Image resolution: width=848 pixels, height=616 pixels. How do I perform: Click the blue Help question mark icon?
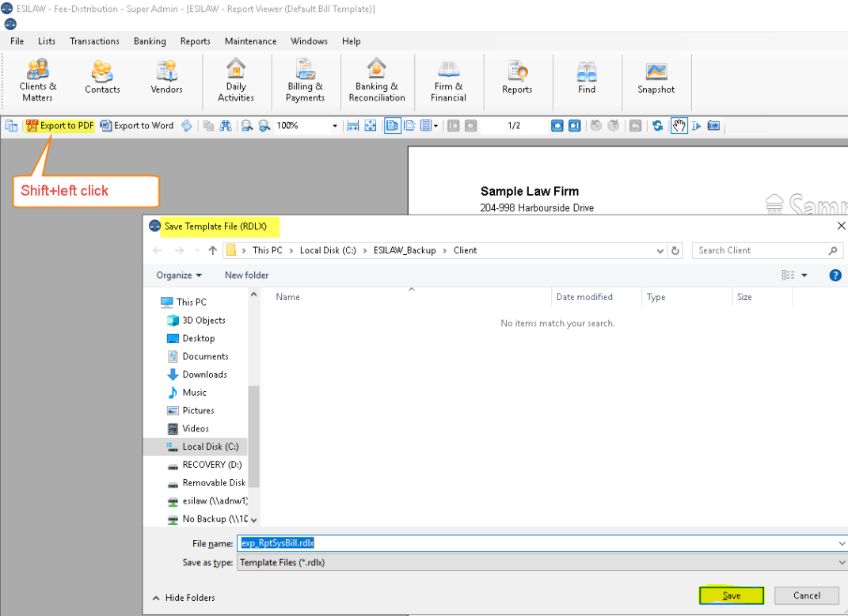pyautogui.click(x=835, y=276)
